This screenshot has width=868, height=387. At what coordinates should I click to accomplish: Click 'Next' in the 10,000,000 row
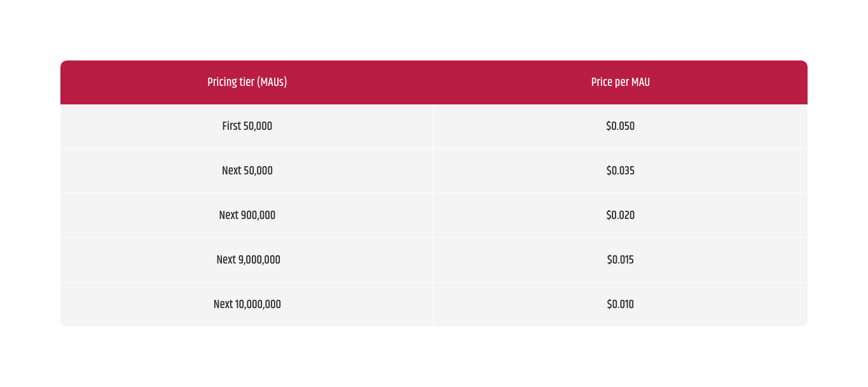(223, 304)
